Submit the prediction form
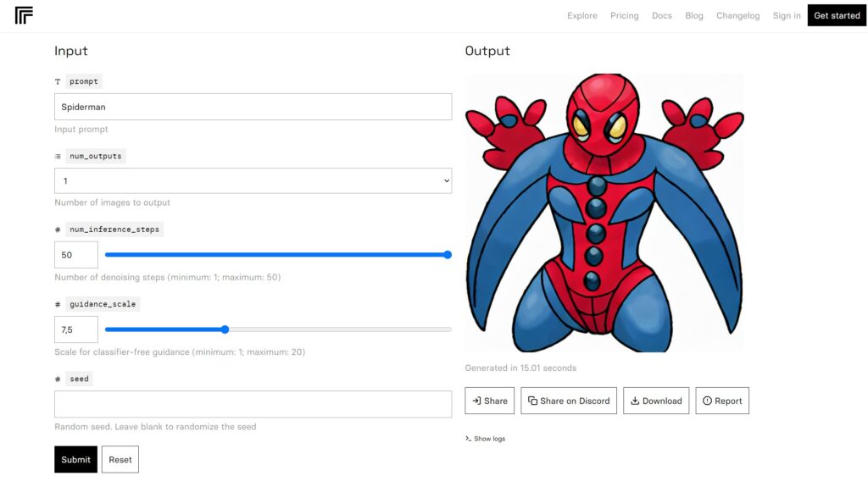Viewport: 868px width, 487px height. (x=75, y=459)
